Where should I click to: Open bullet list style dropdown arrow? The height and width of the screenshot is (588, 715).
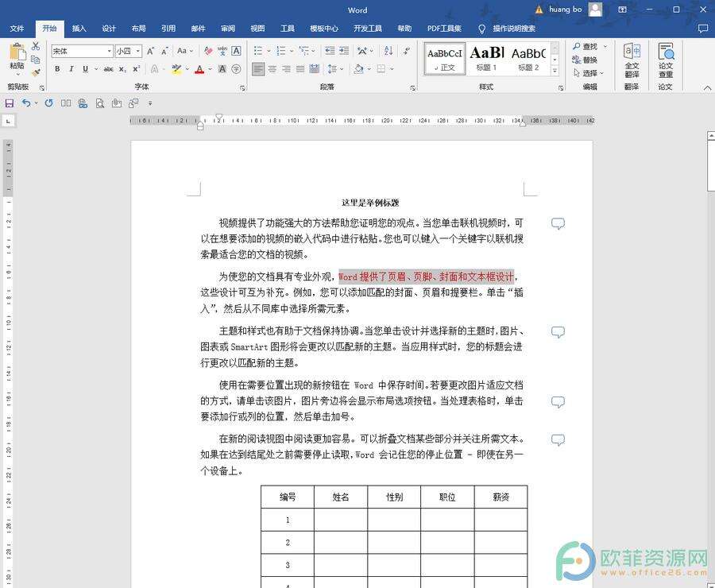(269, 51)
